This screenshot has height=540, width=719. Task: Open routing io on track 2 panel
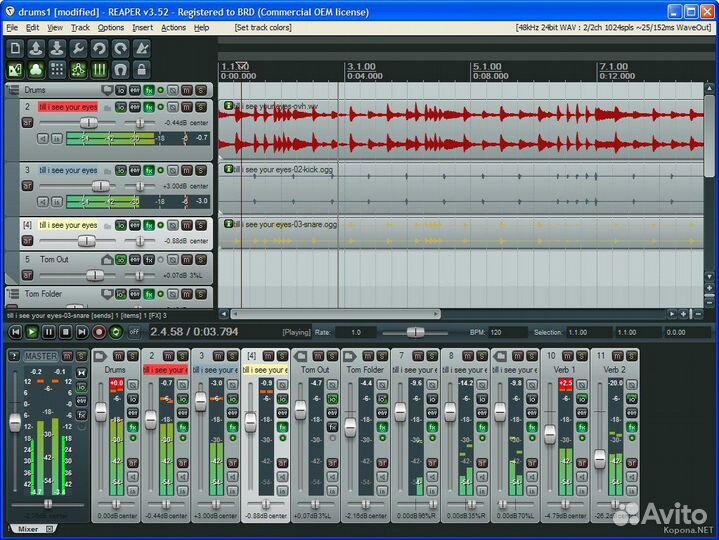coord(121,107)
